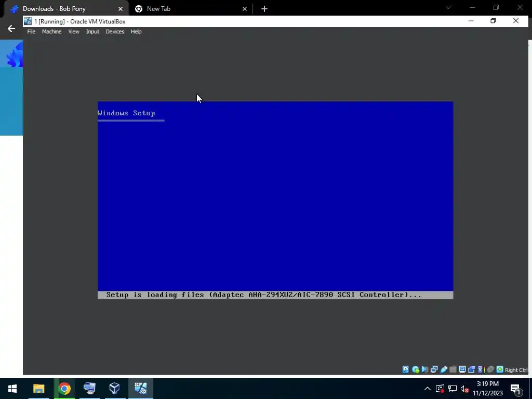Open a new browser tab with plus button
The image size is (532, 399).
(x=264, y=9)
